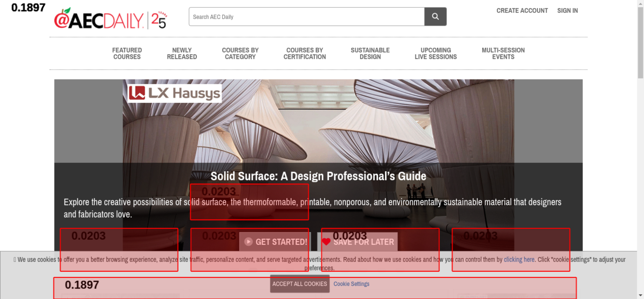Accept all cookies in the banner
This screenshot has height=299, width=644.
click(299, 284)
